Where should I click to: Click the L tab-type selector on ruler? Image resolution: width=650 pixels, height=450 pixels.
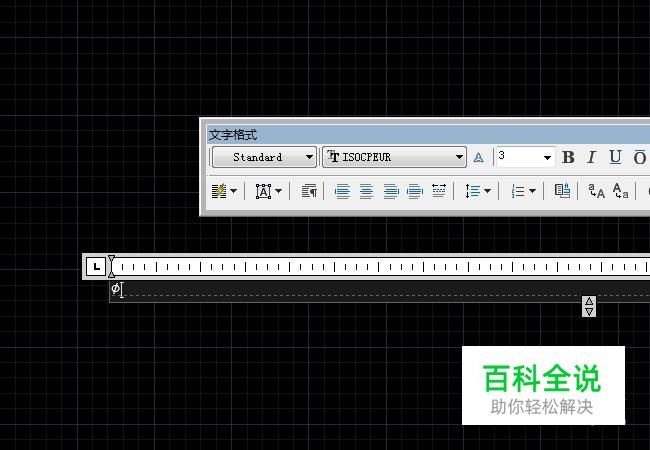(x=96, y=266)
